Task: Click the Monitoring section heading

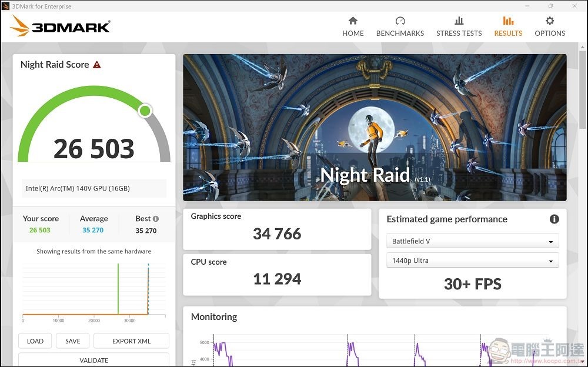Action: pyautogui.click(x=214, y=317)
